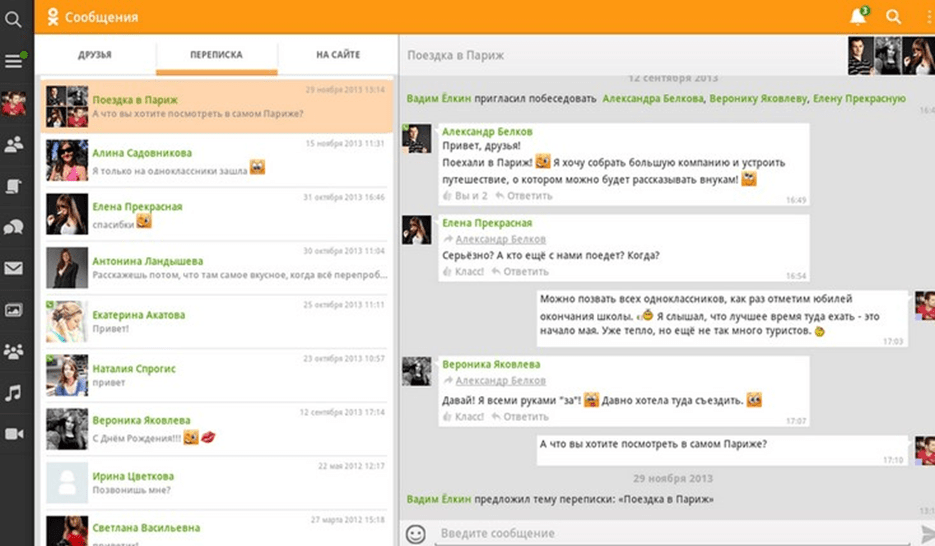Open the music note icon in the sidebar
Screen dimensions: 935x546
[x=14, y=392]
